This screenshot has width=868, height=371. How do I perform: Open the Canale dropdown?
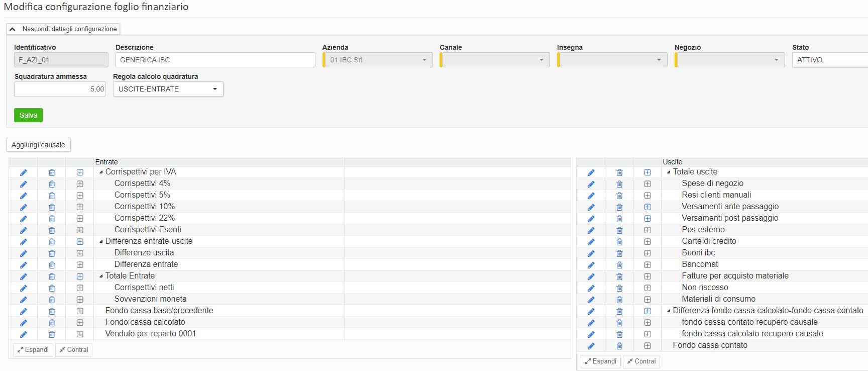tap(495, 60)
